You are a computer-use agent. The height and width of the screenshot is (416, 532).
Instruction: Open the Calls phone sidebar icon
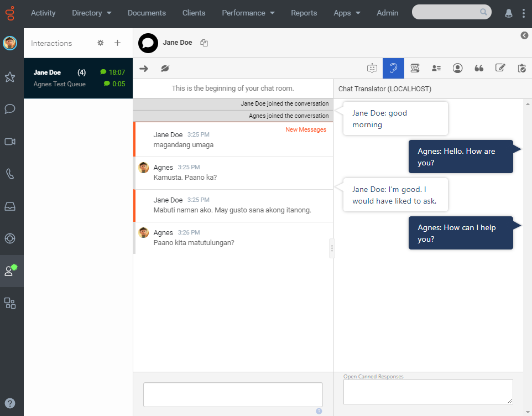click(x=10, y=174)
